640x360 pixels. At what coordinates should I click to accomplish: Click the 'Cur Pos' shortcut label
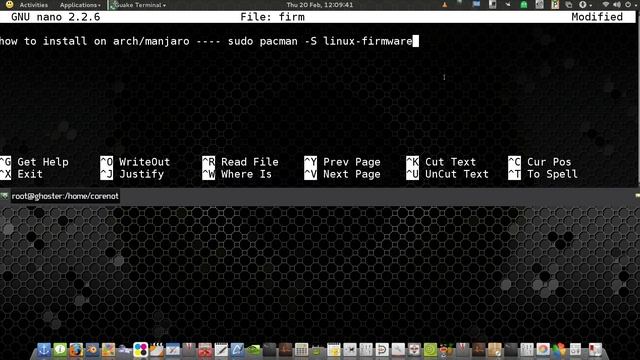(x=549, y=162)
